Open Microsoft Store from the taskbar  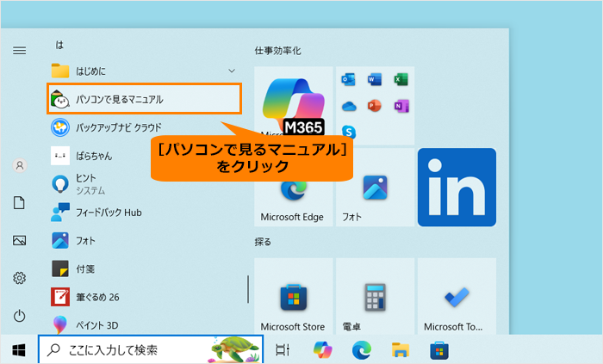(x=439, y=349)
